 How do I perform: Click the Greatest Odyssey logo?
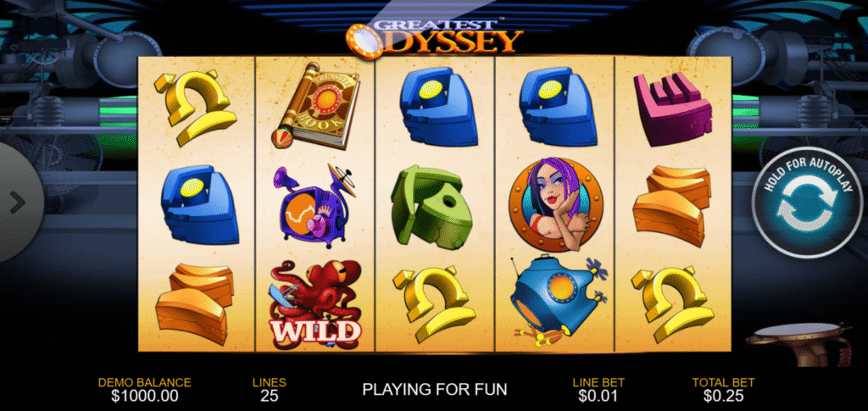435,37
